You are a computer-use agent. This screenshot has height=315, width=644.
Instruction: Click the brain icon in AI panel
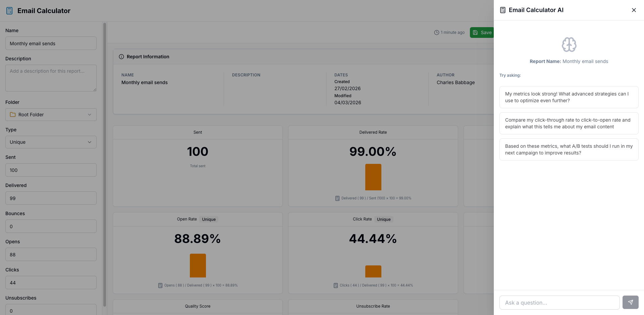pyautogui.click(x=569, y=45)
